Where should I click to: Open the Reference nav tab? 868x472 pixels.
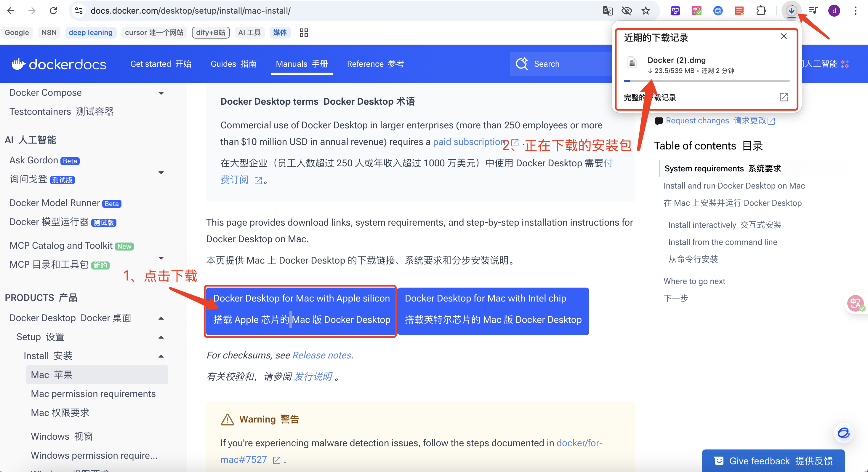point(375,64)
